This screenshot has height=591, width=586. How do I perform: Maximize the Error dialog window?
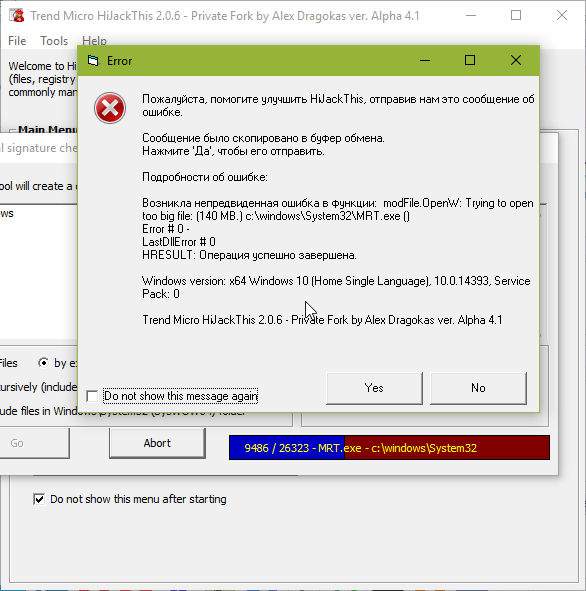[470, 60]
